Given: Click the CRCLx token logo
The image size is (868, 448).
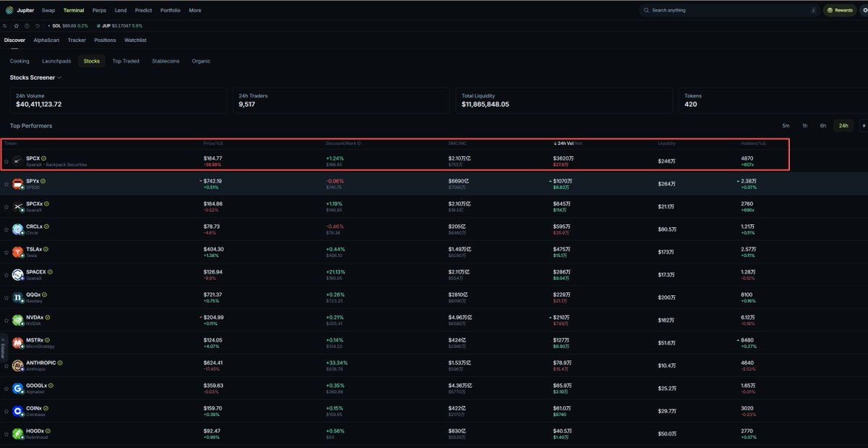Looking at the screenshot, I should [17, 229].
